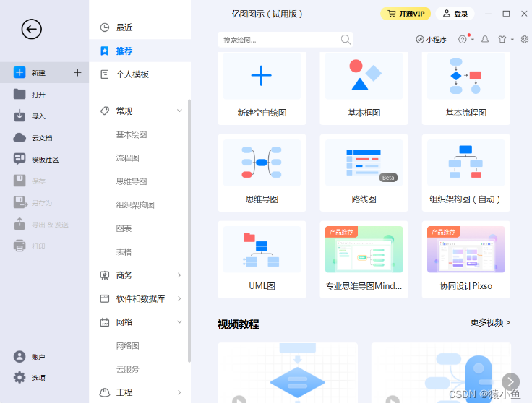Click the 打印 printer icon
The width and height of the screenshot is (532, 406).
20,246
